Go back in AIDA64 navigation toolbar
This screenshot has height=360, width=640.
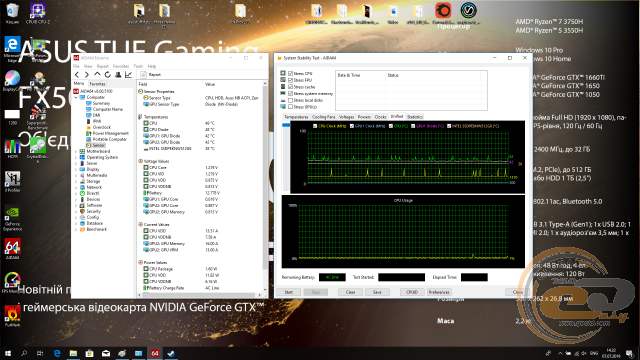tap(77, 75)
